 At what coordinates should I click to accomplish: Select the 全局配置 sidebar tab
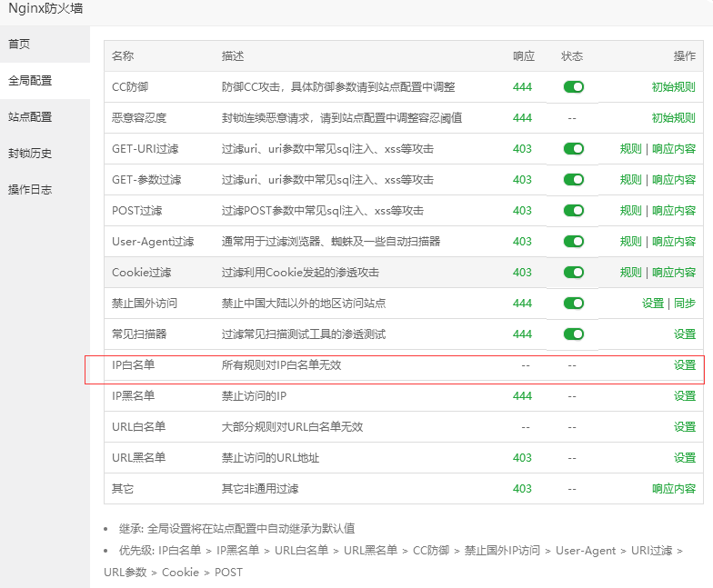point(45,80)
